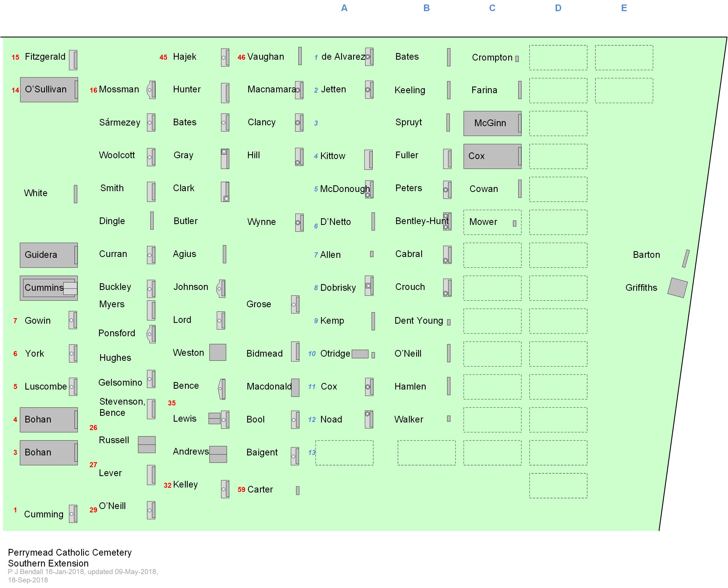Screen dimensions: 728x588
Task: Click column header D
Action: 558,8
